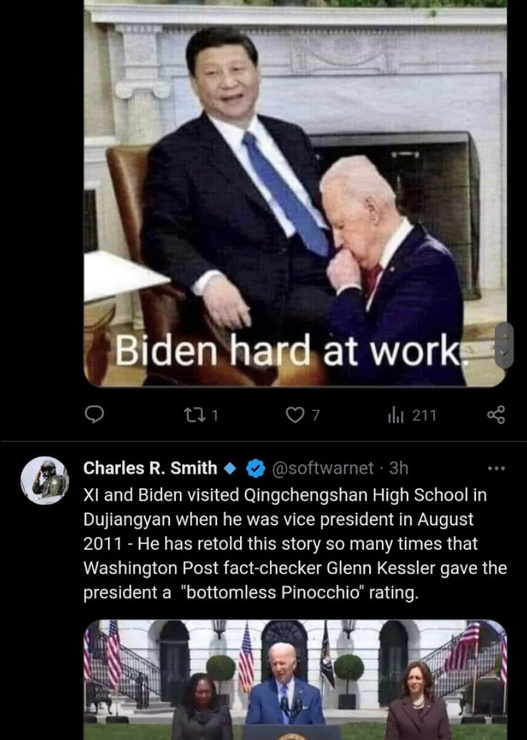
Task: Click the up arrow on scroll handle
Action: [504, 336]
